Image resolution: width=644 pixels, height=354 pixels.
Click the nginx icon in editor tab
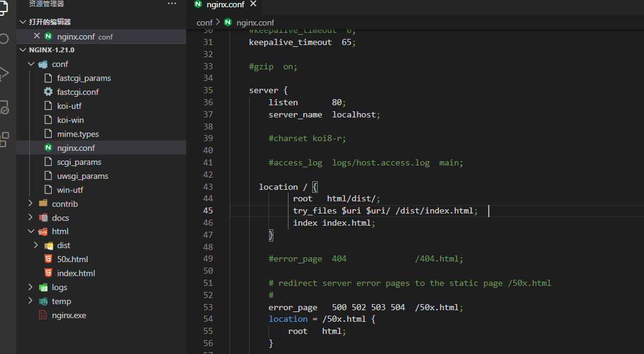[198, 4]
